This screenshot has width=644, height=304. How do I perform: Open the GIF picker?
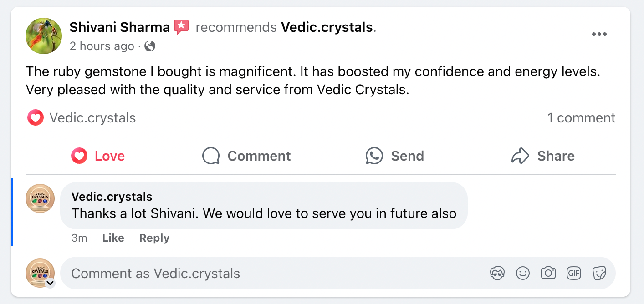click(x=574, y=273)
